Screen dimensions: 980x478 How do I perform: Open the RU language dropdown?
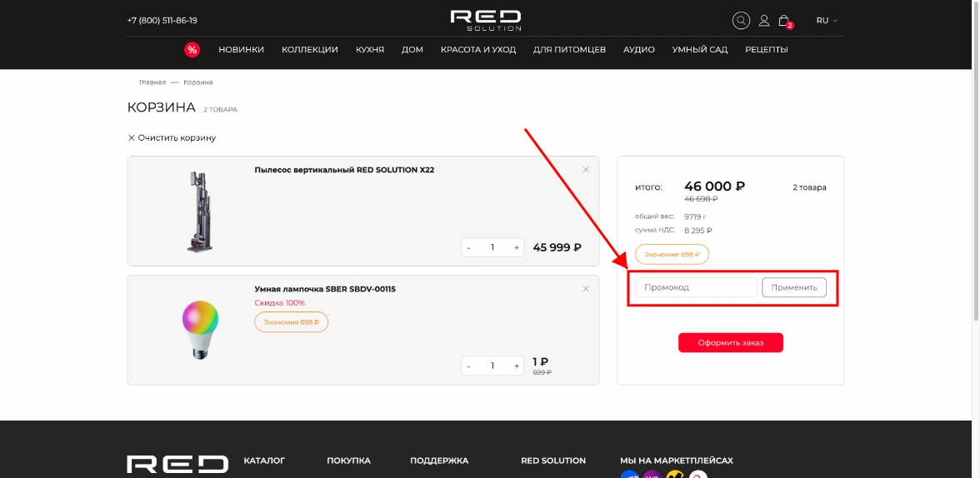point(827,21)
